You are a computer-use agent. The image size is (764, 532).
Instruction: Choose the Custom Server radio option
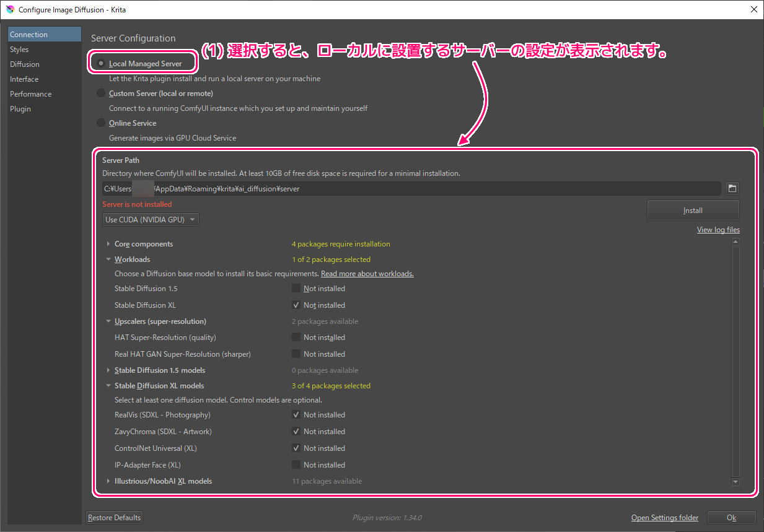pyautogui.click(x=101, y=93)
